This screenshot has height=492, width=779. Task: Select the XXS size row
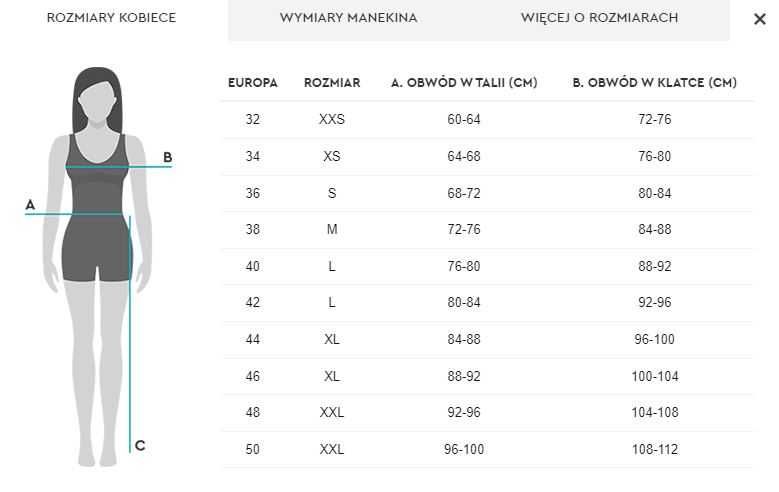click(332, 119)
